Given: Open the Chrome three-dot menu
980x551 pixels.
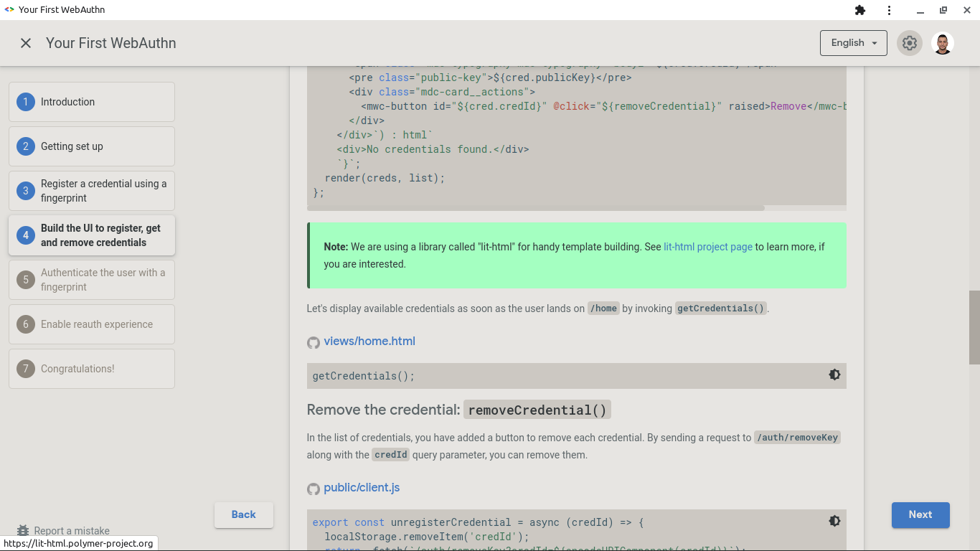Looking at the screenshot, I should pyautogui.click(x=889, y=10).
